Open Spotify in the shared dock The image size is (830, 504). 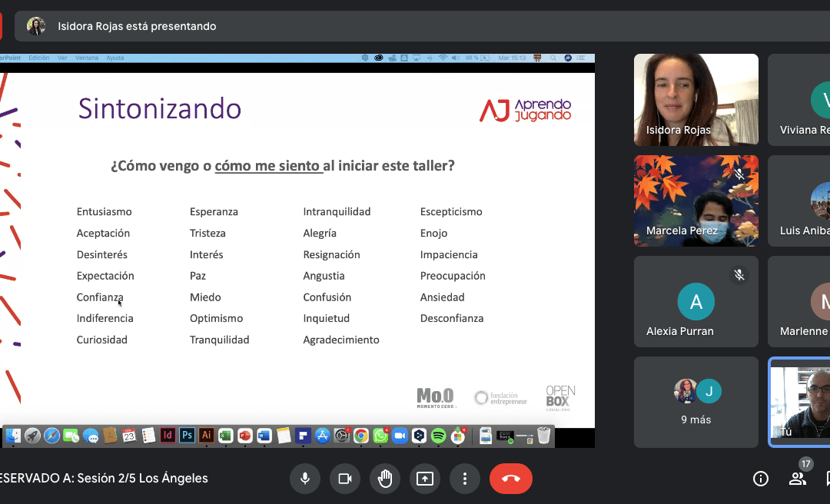pyautogui.click(x=438, y=436)
